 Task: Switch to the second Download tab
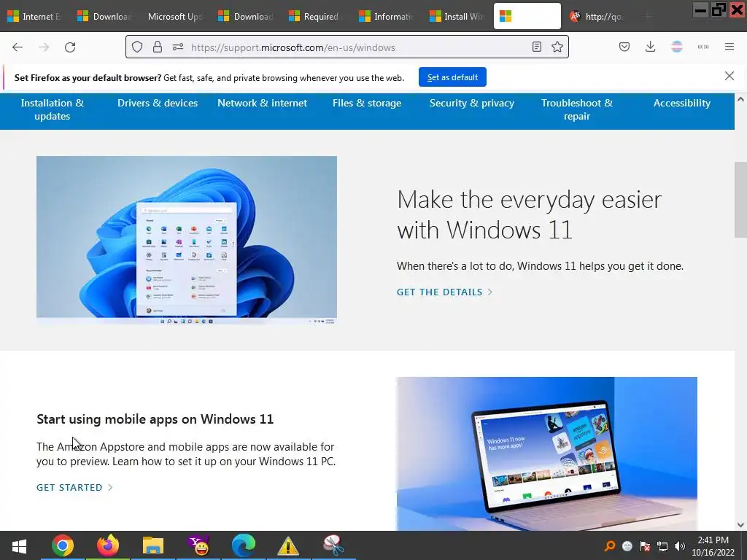pos(247,16)
